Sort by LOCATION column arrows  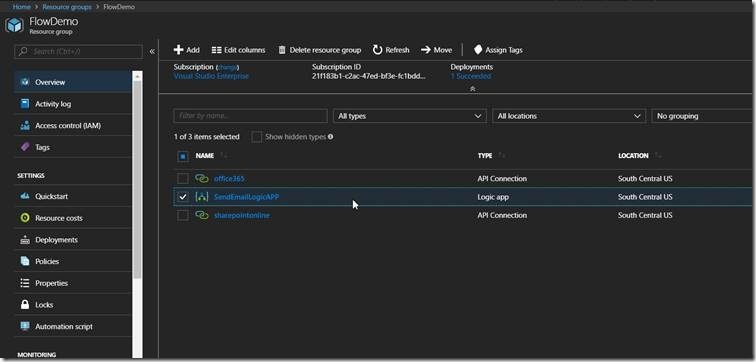pyautogui.click(x=659, y=156)
